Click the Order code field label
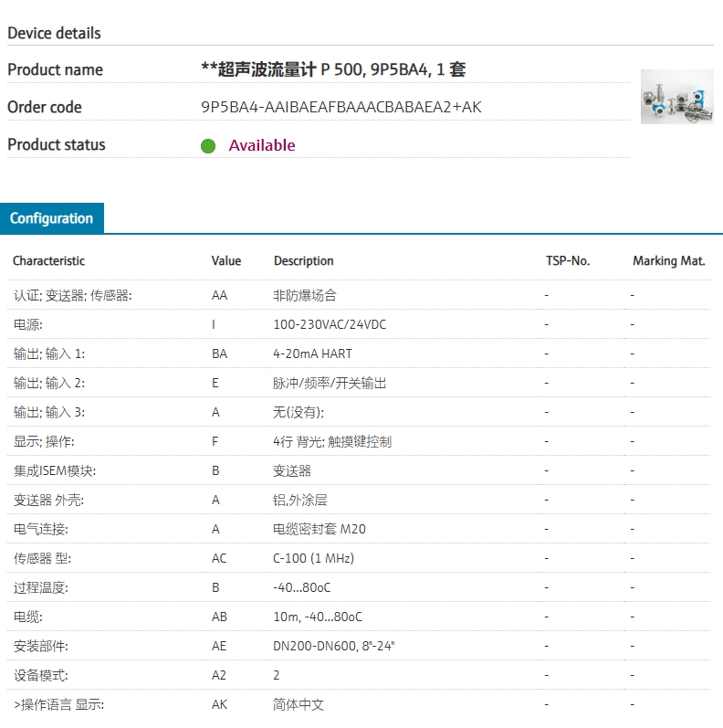This screenshot has width=723, height=728. (45, 107)
